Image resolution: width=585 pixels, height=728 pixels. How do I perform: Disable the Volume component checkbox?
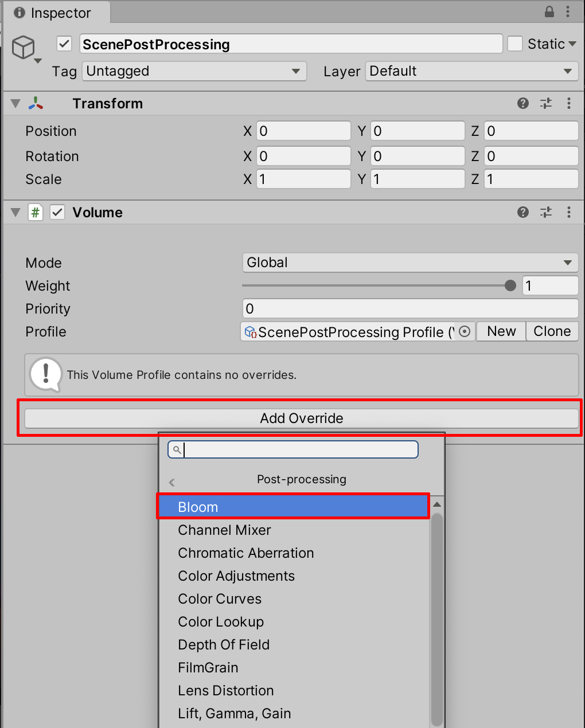pos(57,212)
